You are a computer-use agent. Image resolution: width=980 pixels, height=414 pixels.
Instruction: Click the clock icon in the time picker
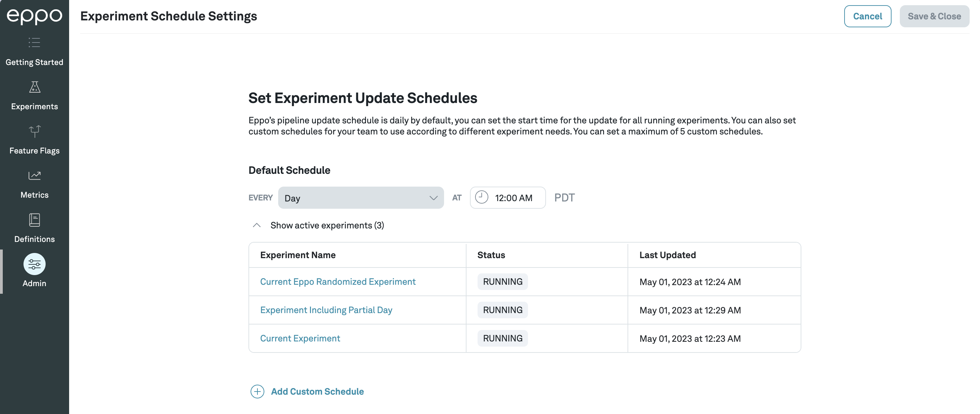482,197
